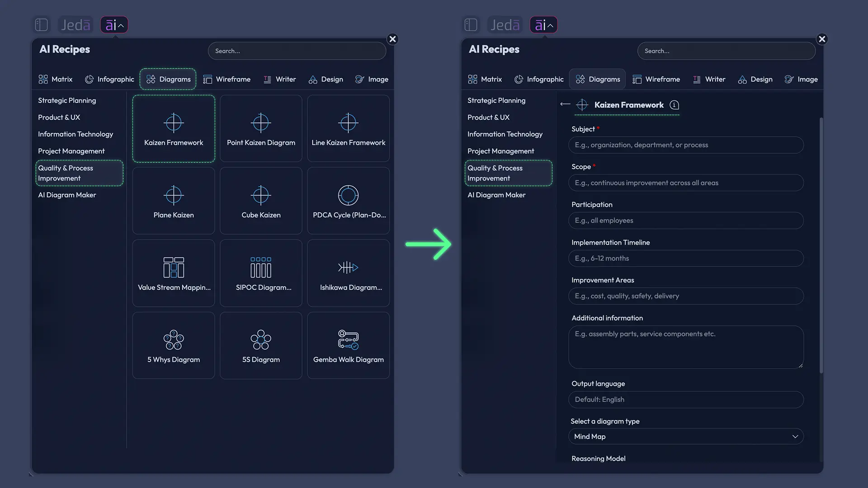Open the Kaizen Framework recipe card
The height and width of the screenshot is (488, 868).
pyautogui.click(x=174, y=129)
